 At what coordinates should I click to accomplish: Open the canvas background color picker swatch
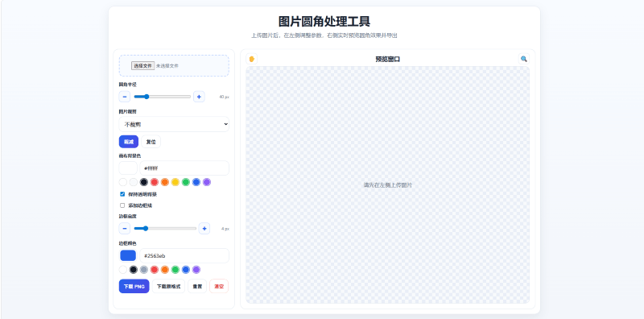coord(128,168)
